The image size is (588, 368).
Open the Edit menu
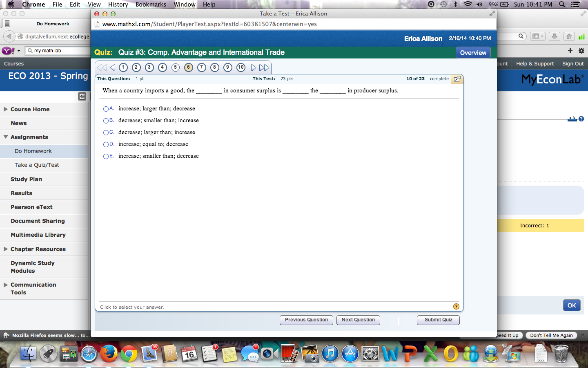click(x=75, y=4)
